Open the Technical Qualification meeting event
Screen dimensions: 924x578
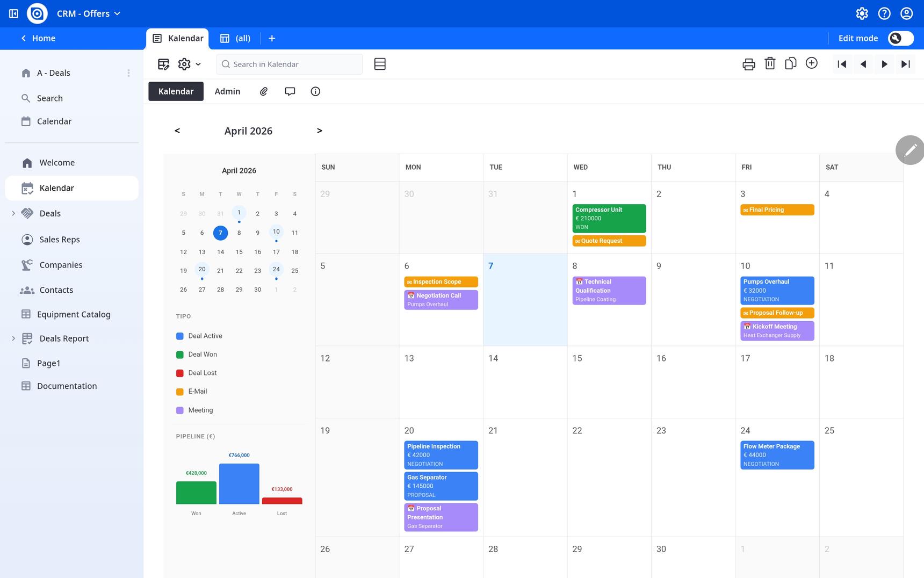609,291
